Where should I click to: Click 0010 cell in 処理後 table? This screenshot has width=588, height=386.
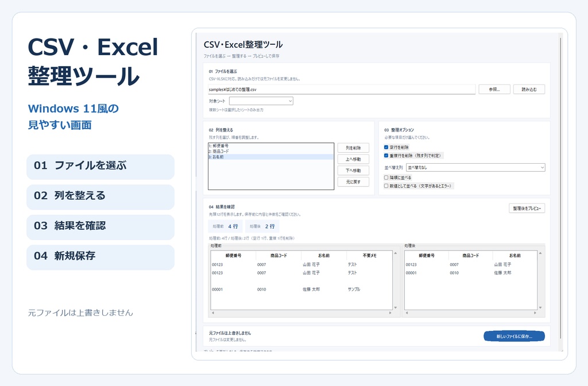[454, 273]
